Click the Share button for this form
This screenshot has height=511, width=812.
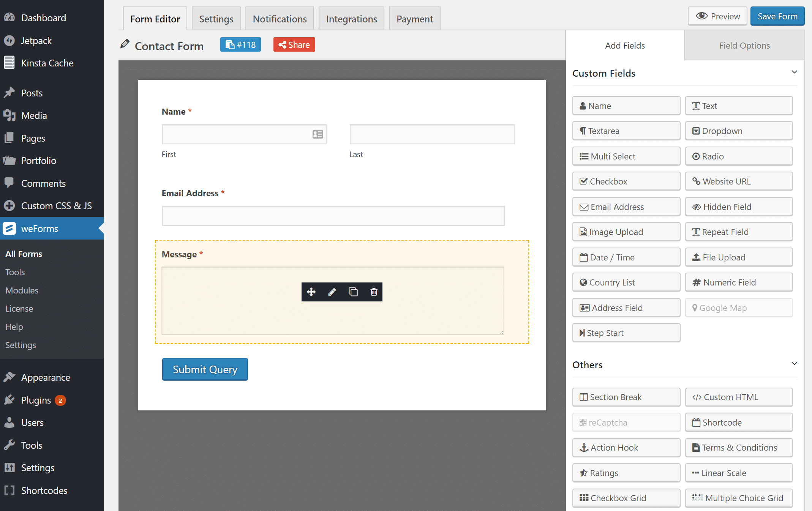(x=294, y=45)
